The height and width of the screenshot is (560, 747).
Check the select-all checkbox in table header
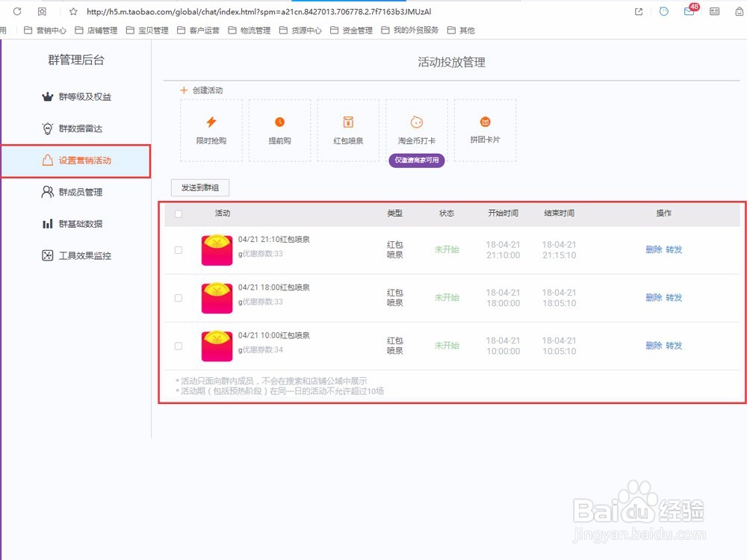coord(178,214)
